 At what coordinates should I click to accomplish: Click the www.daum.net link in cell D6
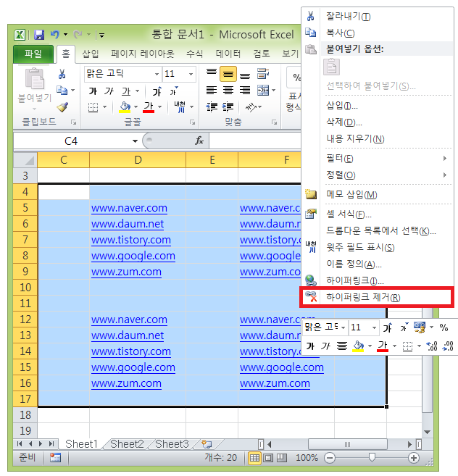128,224
